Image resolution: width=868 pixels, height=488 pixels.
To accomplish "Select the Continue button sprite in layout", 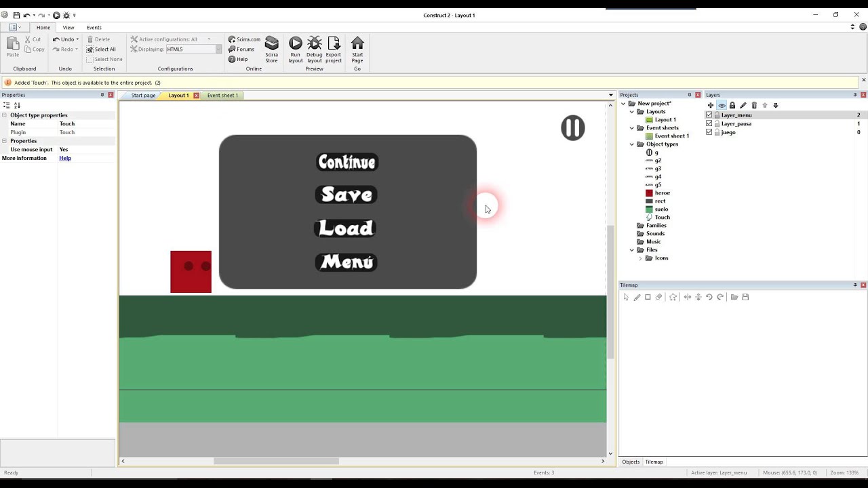I will 347,162.
